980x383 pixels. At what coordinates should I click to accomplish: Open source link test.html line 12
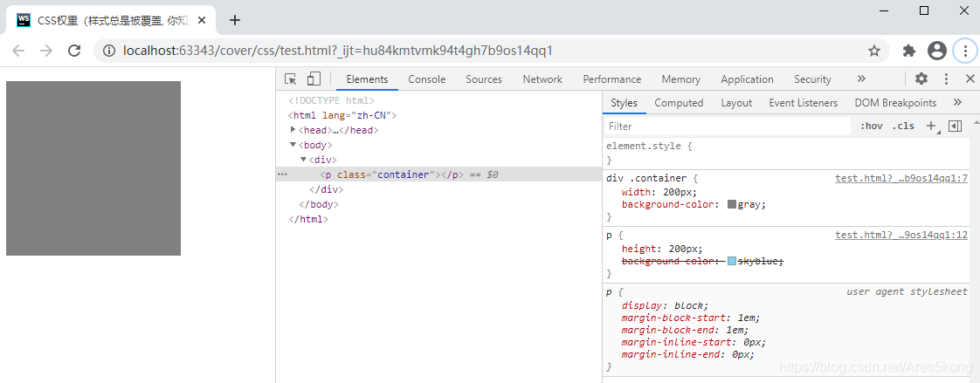(x=901, y=236)
